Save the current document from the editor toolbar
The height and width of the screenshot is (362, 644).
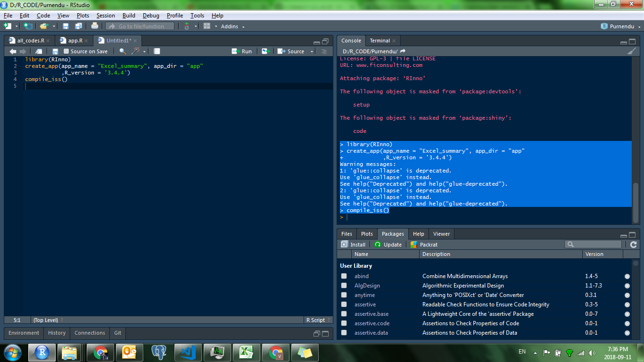coord(55,51)
